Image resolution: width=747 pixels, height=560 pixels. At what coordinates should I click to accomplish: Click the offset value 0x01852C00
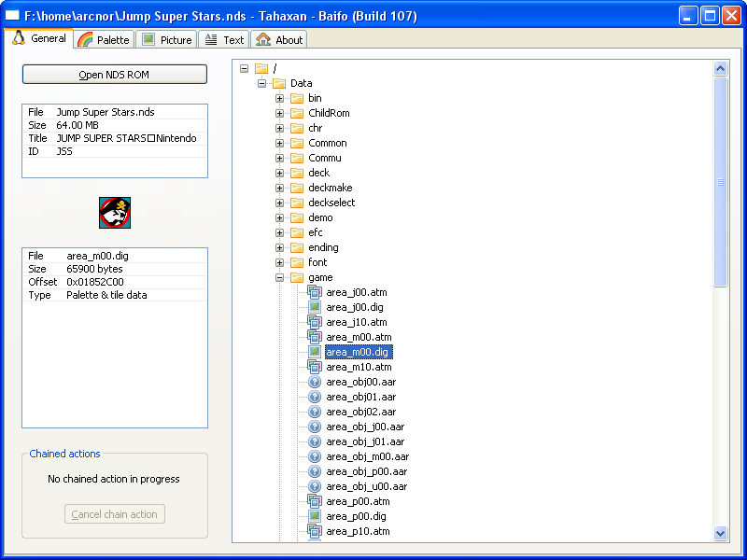95,282
